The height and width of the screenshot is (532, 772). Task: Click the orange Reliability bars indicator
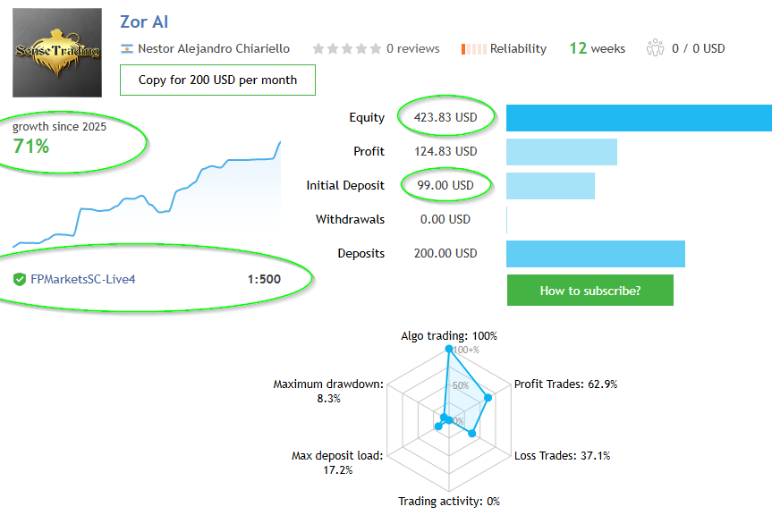pos(473,49)
